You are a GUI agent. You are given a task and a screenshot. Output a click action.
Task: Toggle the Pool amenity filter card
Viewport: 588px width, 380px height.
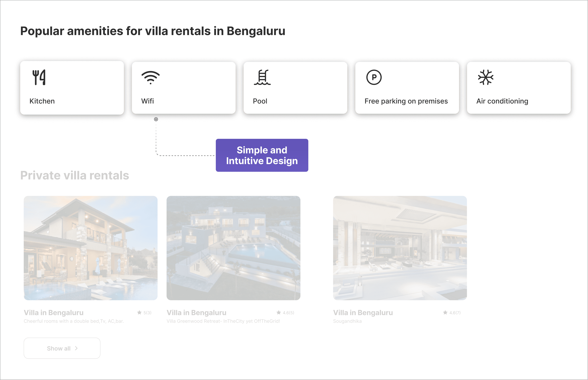click(295, 88)
